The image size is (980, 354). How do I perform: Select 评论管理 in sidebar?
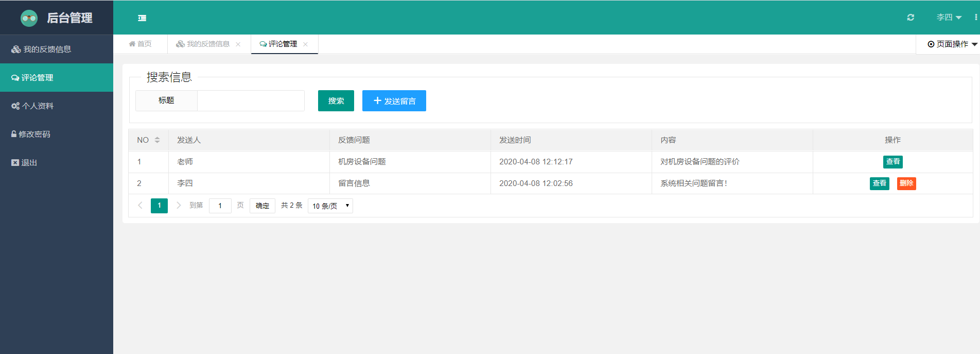[x=57, y=78]
